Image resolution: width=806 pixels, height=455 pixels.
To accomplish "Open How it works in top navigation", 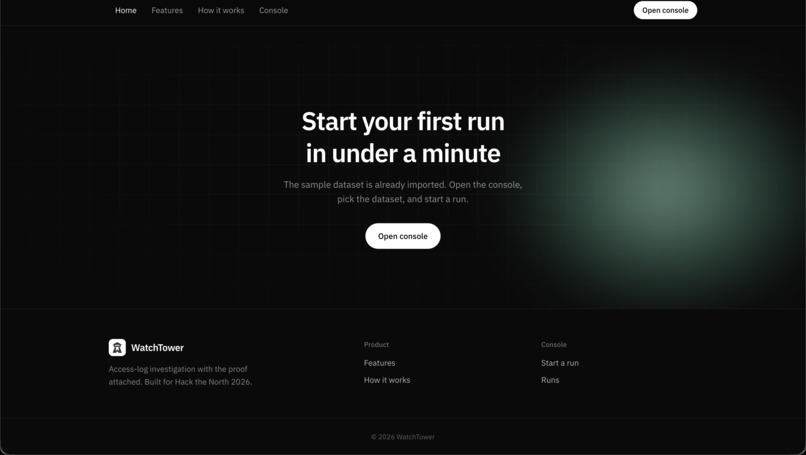I will 221,10.
